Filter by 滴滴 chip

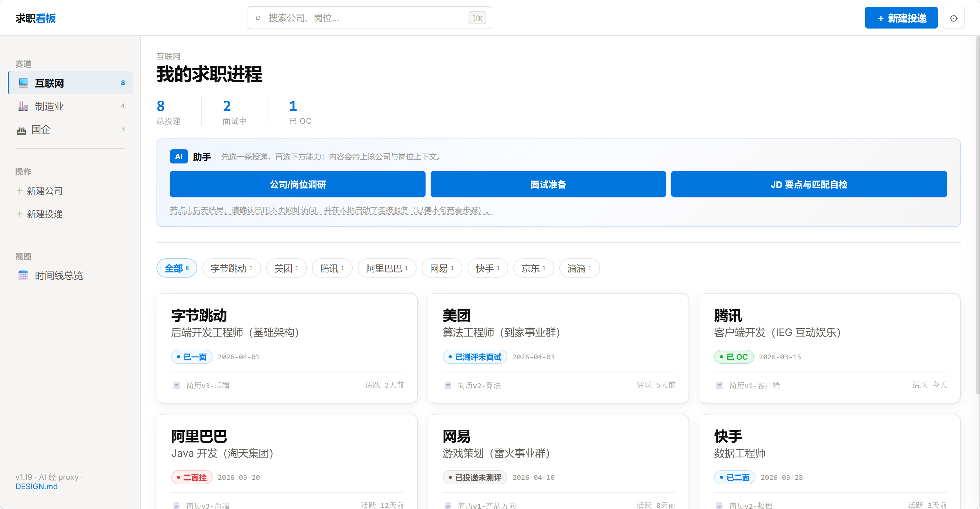579,268
